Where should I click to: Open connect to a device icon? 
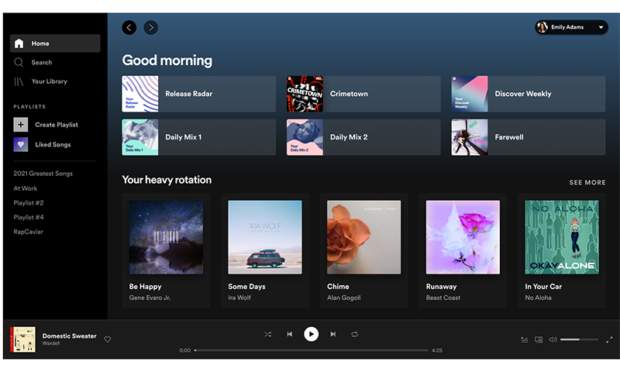(539, 340)
